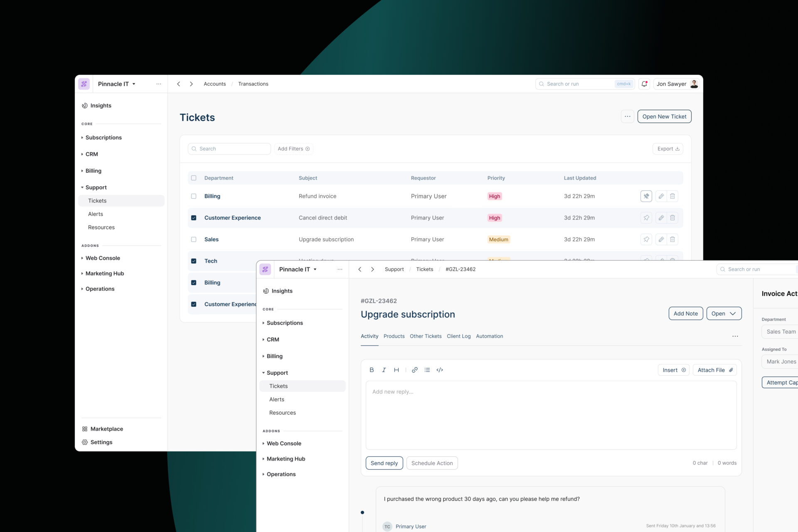Check the Upgrade subscription Sales row checkbox
This screenshot has width=798, height=532.
click(194, 239)
